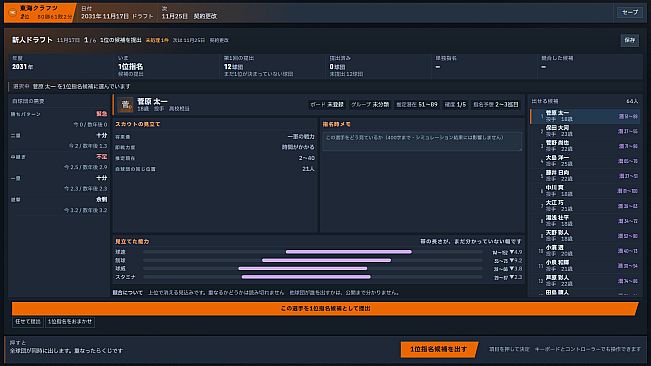Click the 指名予想 2~3球団 chip
Image resolution: width=651 pixels, height=366 pixels.
point(496,105)
